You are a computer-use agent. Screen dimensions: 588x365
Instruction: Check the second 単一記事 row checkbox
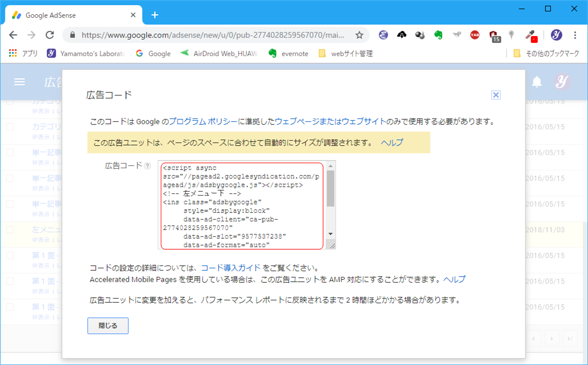tap(10, 178)
